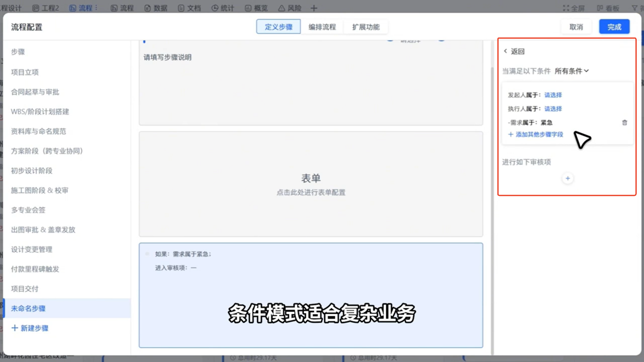Select the 项目立项 step
The image size is (644, 362).
[x=67, y=72]
